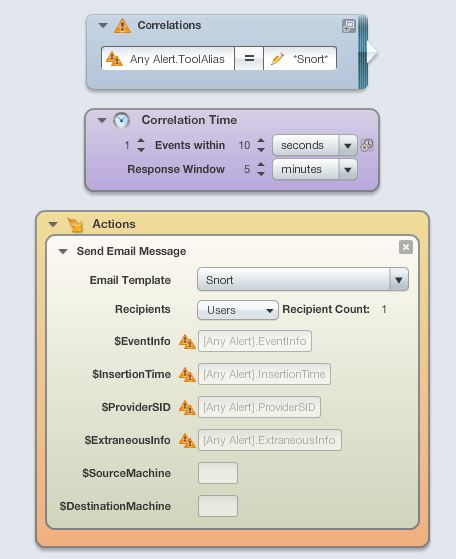Click the white arrow on Correlations right edge
The image size is (456, 559).
(372, 52)
